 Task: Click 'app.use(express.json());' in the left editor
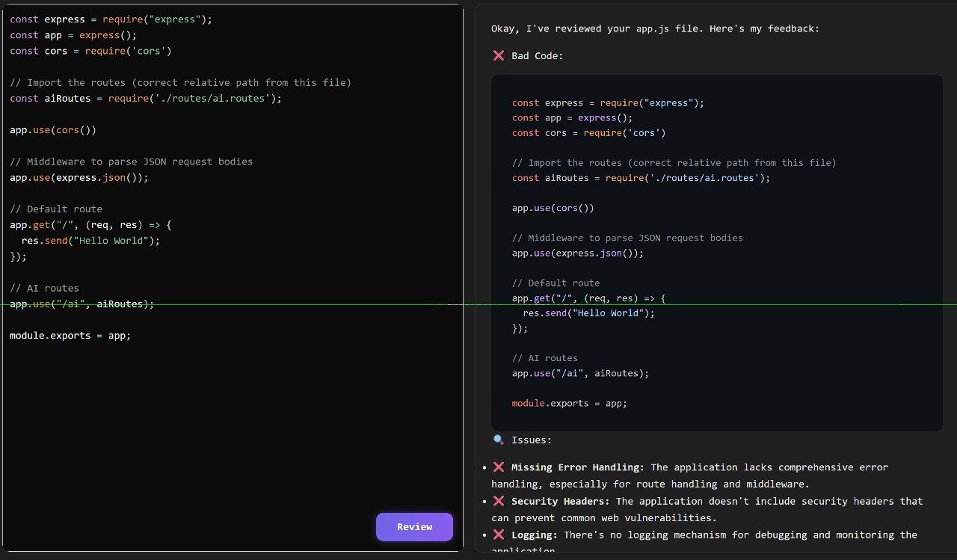79,177
